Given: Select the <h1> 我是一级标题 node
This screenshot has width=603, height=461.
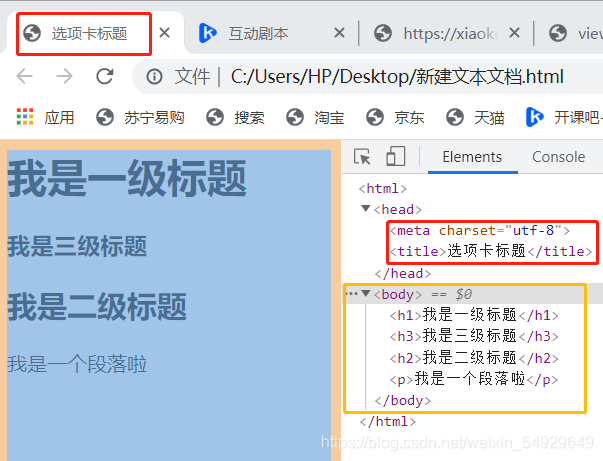Looking at the screenshot, I should coord(474,315).
